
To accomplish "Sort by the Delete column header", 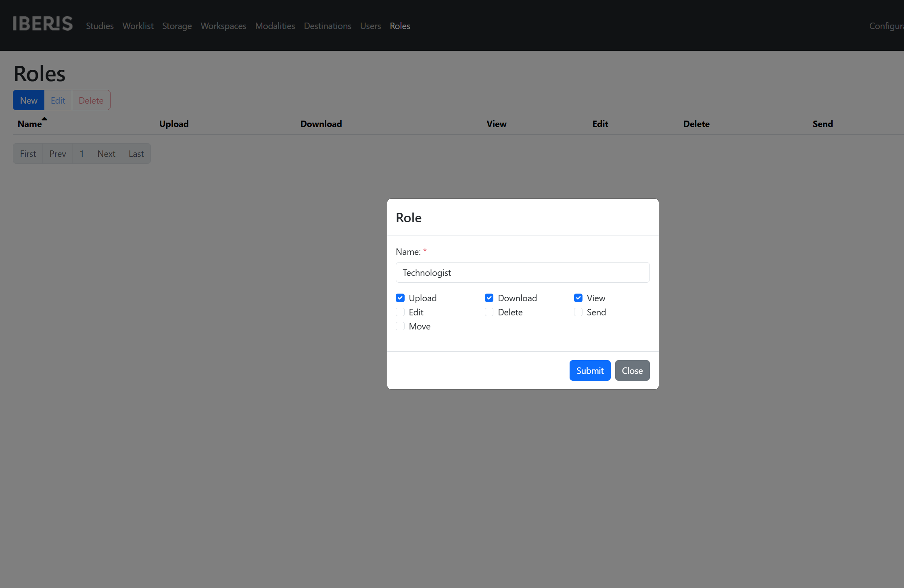I will click(x=696, y=124).
